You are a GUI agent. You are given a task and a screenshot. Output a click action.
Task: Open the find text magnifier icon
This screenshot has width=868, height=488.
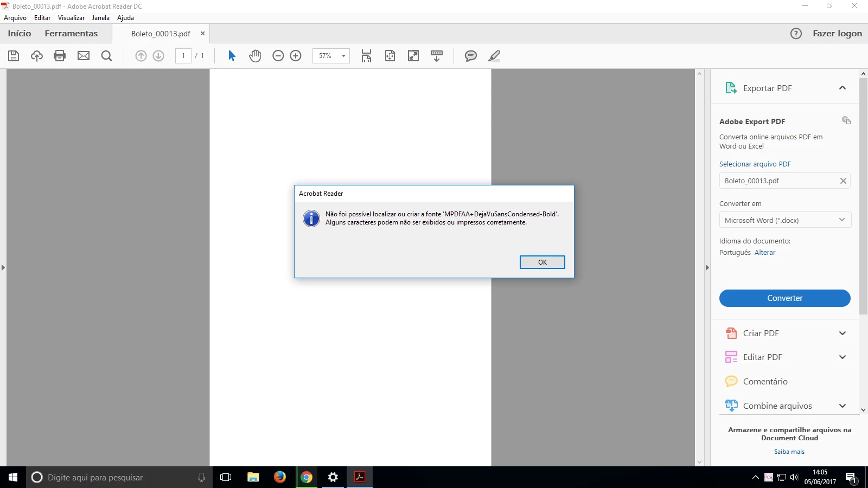click(x=107, y=56)
